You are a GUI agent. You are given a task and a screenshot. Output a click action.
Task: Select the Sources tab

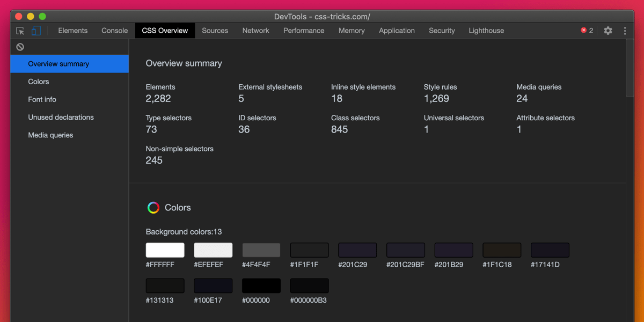[x=215, y=31]
